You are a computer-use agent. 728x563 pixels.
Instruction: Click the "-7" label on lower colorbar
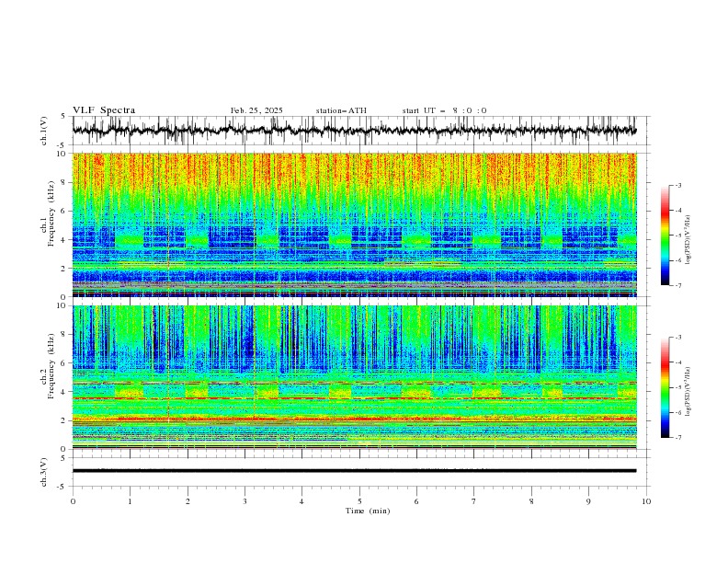[x=678, y=438]
